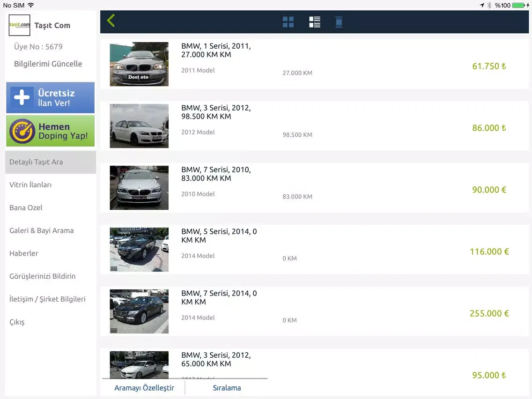The height and width of the screenshot is (399, 532).
Task: Tap the location services arrow icon
Action: [x=482, y=5]
